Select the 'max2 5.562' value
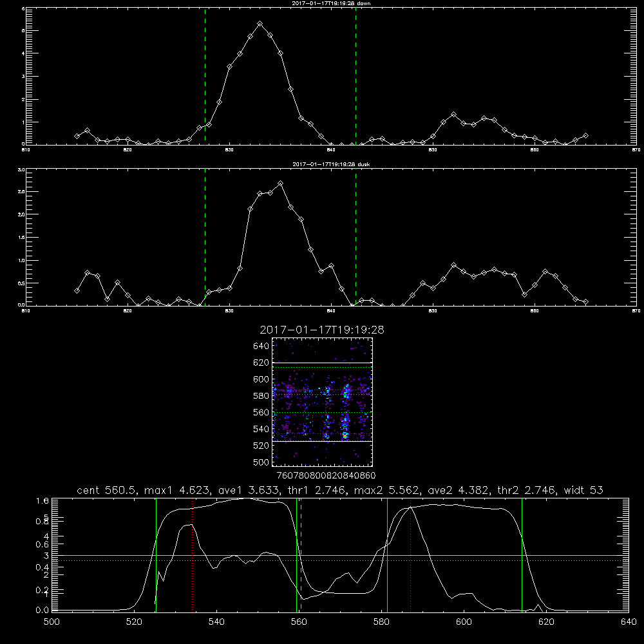Viewport: 644px width, 644px height. [386, 490]
